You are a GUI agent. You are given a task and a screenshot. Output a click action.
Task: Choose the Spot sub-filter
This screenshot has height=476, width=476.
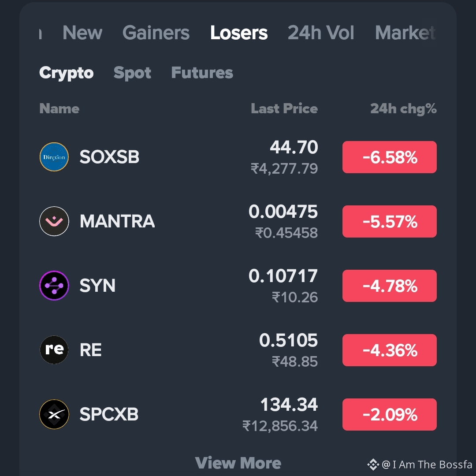(132, 73)
